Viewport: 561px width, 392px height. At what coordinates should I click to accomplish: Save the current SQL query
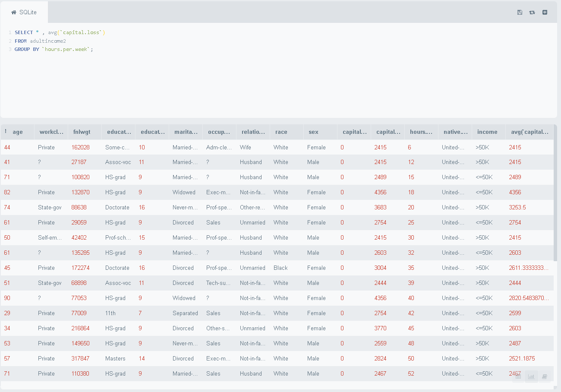520,13
